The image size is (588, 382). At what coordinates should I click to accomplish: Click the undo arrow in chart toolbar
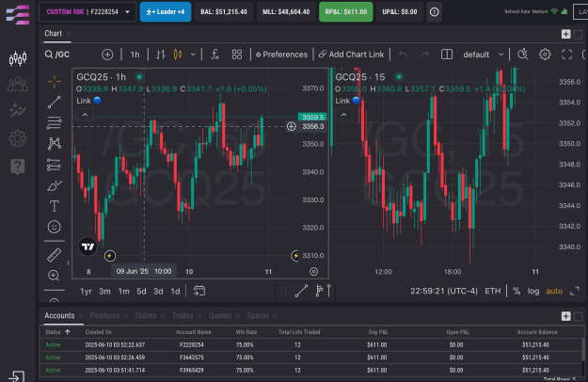[x=403, y=55]
